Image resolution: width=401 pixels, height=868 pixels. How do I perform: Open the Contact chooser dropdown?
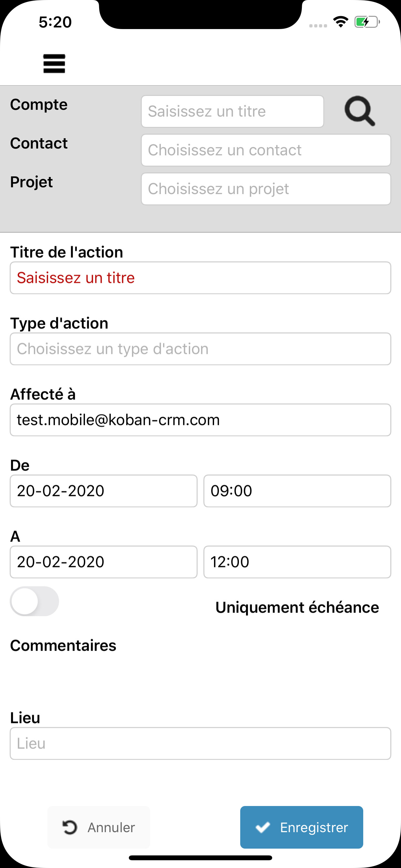click(x=266, y=150)
